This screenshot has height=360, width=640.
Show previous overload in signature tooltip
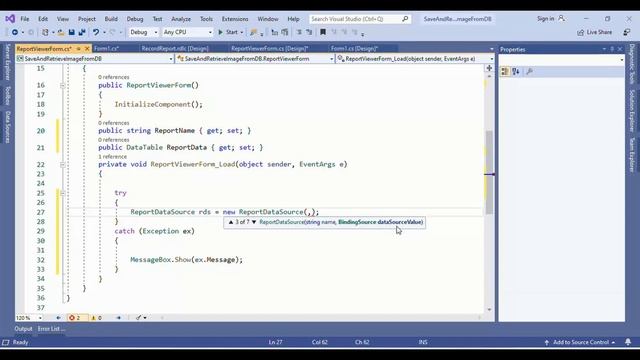231,222
